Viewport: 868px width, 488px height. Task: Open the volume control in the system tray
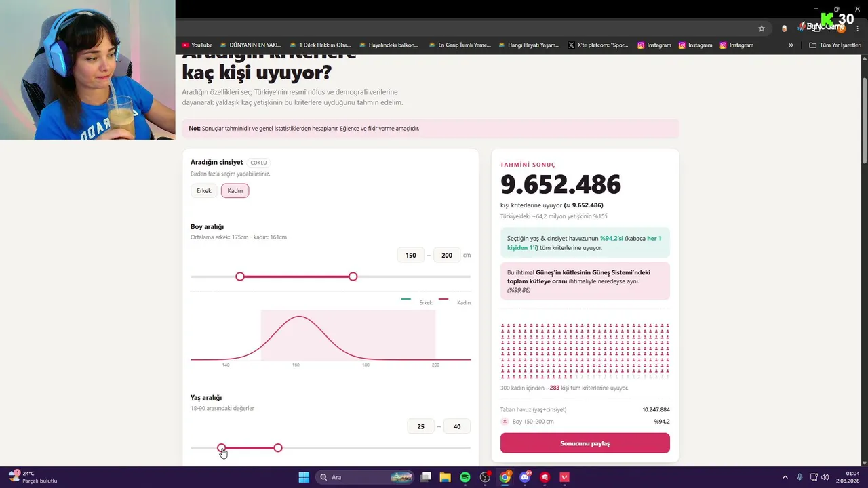coord(825,477)
